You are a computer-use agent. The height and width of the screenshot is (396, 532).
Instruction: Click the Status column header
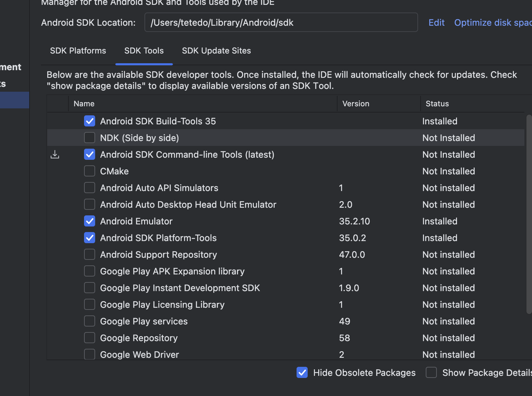(437, 104)
